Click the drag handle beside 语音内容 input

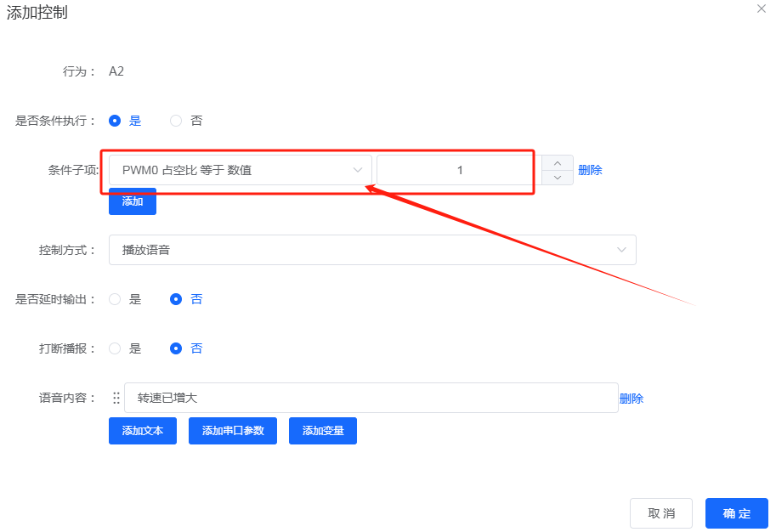coord(116,398)
